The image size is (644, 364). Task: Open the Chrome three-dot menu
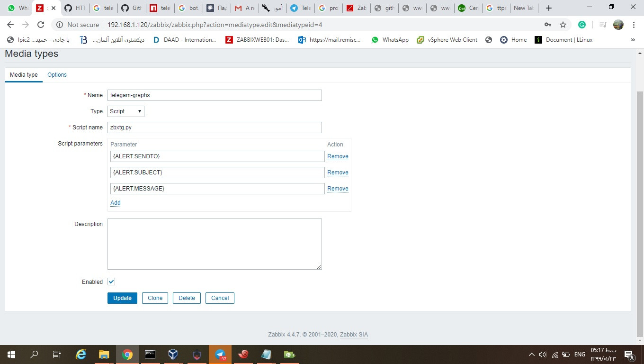(634, 25)
